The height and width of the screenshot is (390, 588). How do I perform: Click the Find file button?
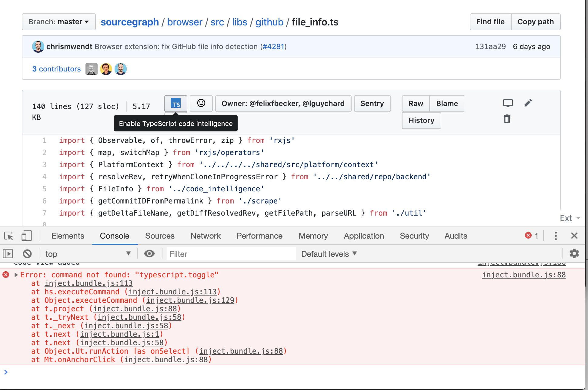490,22
